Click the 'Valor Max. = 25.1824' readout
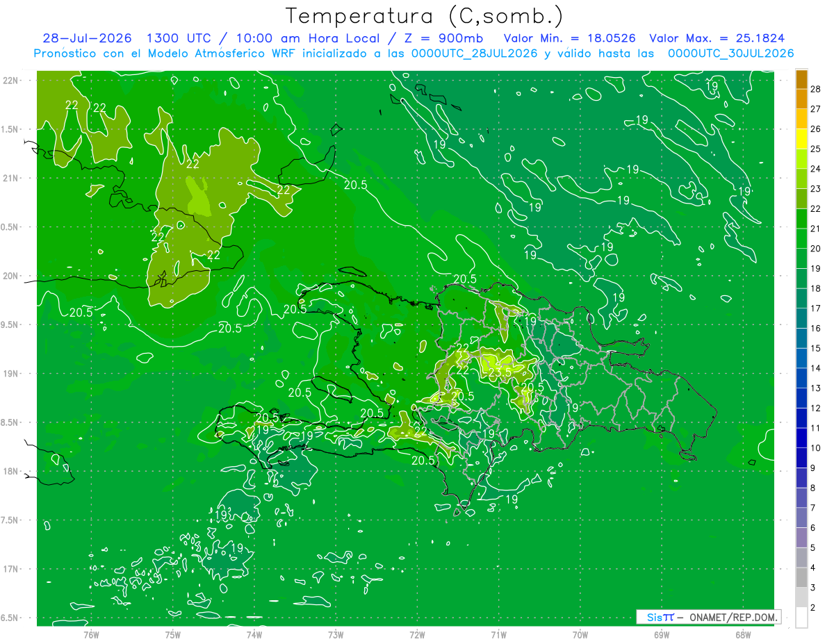The height and width of the screenshot is (644, 834). [x=717, y=38]
